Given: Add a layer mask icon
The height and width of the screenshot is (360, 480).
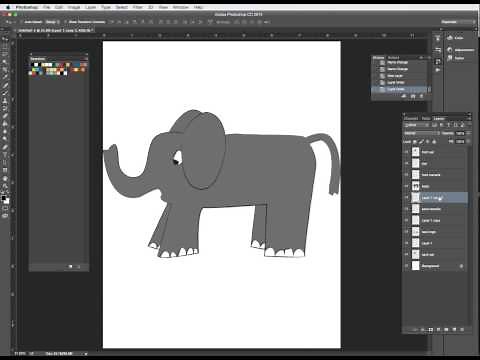Looking at the screenshot, I should point(431,329).
